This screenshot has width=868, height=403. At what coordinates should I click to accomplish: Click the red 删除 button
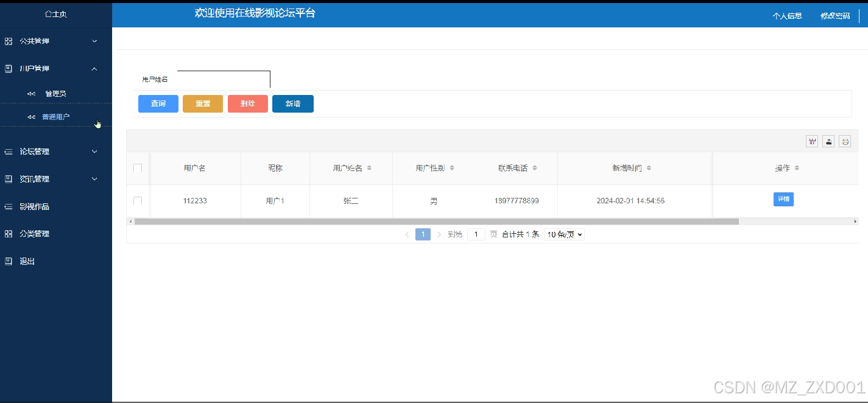248,103
